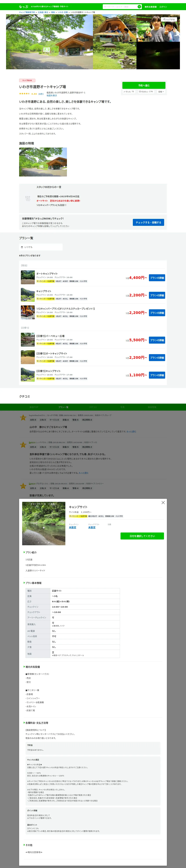Image resolution: width=186 pixels, height=868 pixels.
Task: Close the キャンプサイト plan dialog
Action: 163,502
